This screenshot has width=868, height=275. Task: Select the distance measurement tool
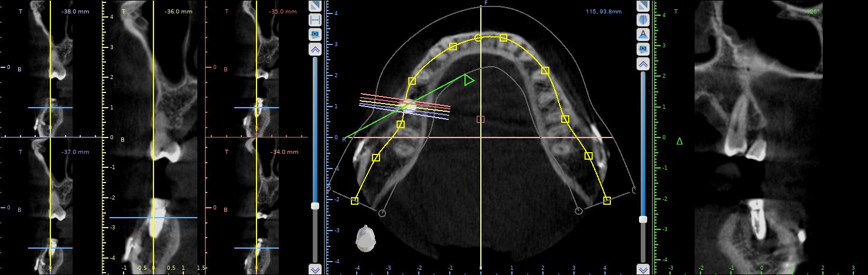point(315,20)
